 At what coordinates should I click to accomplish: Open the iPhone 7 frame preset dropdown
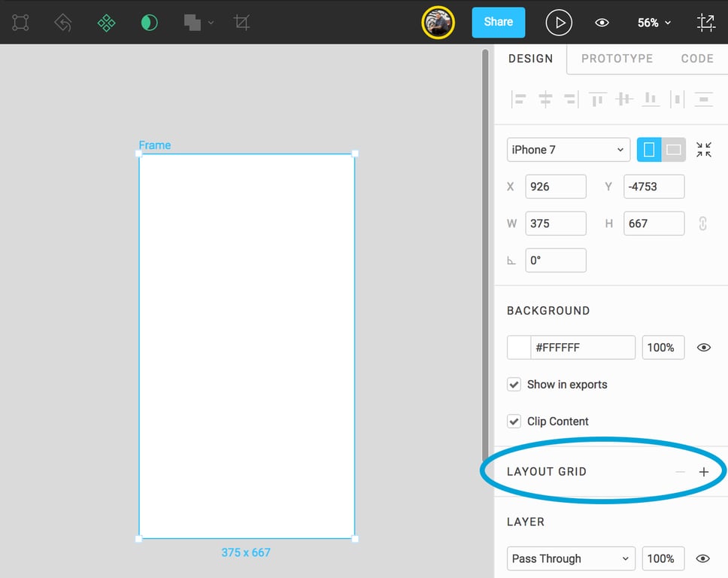tap(568, 150)
